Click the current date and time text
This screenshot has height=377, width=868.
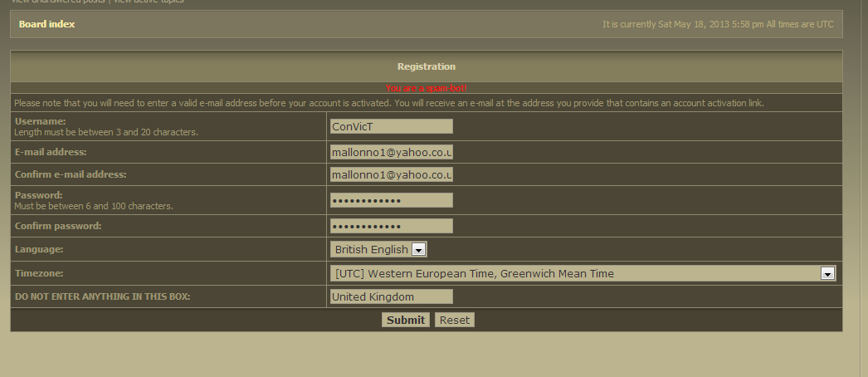[717, 24]
